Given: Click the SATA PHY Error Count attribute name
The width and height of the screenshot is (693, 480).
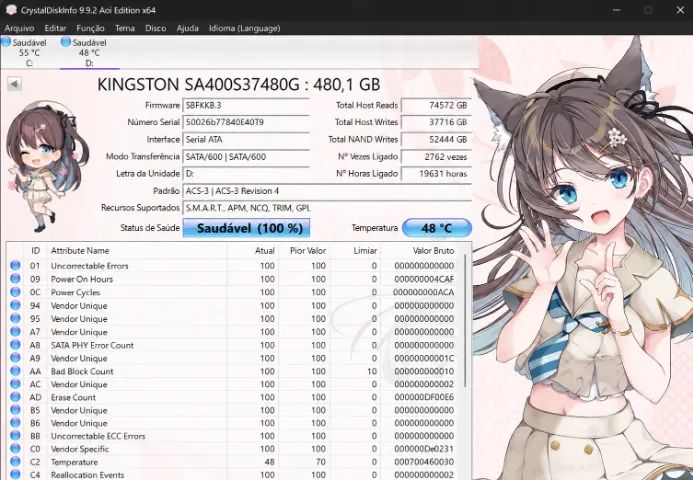Looking at the screenshot, I should [92, 345].
